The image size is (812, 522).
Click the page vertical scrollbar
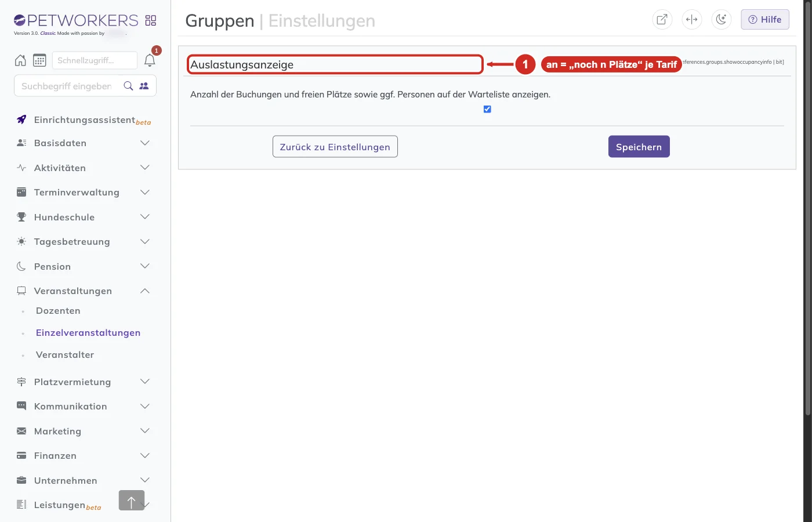point(807,208)
